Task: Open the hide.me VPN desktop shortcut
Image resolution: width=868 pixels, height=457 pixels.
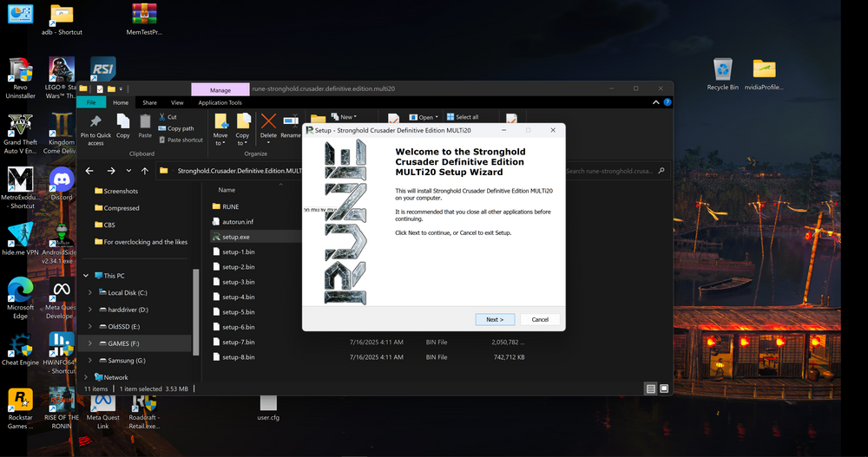Action: [x=21, y=239]
